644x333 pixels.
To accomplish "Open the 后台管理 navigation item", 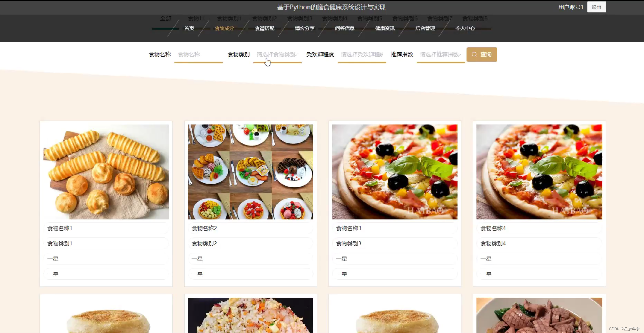I will [425, 29].
